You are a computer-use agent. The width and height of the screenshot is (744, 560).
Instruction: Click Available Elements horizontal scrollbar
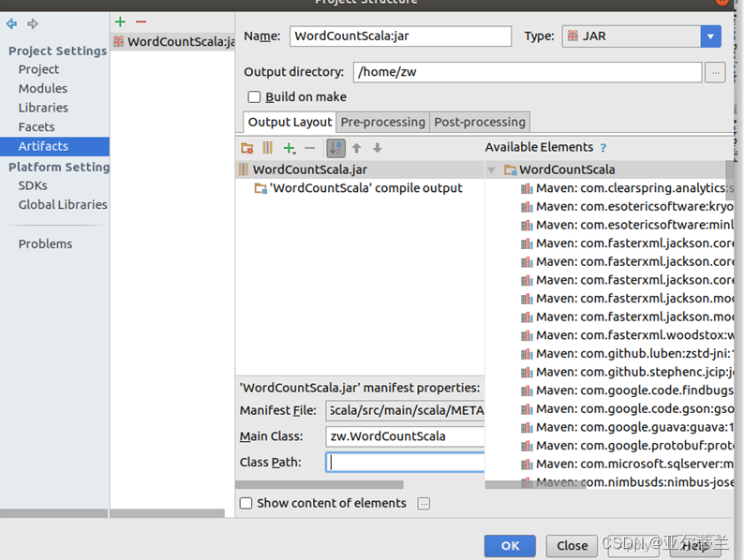[x=535, y=485]
